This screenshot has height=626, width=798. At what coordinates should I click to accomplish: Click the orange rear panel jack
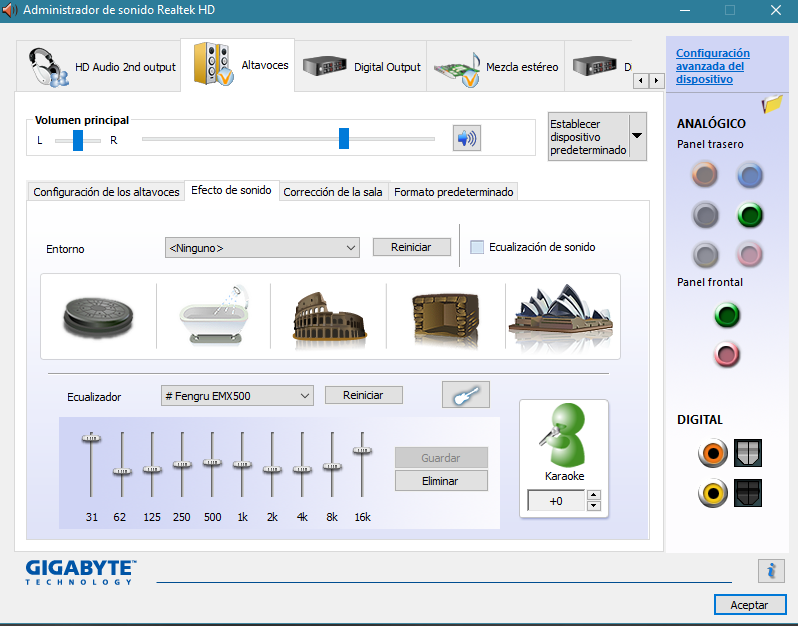[x=705, y=175]
